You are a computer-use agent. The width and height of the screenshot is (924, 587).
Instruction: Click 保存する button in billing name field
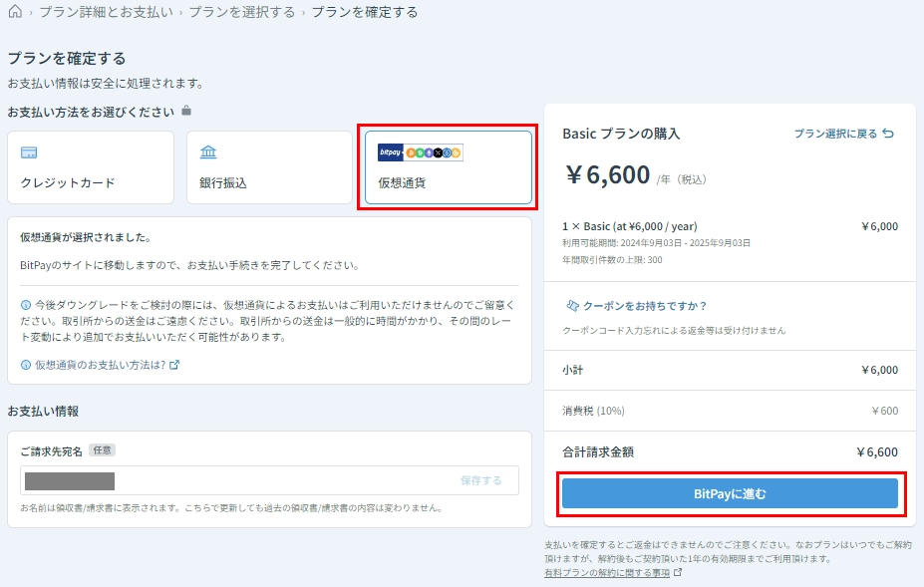pyautogui.click(x=480, y=480)
